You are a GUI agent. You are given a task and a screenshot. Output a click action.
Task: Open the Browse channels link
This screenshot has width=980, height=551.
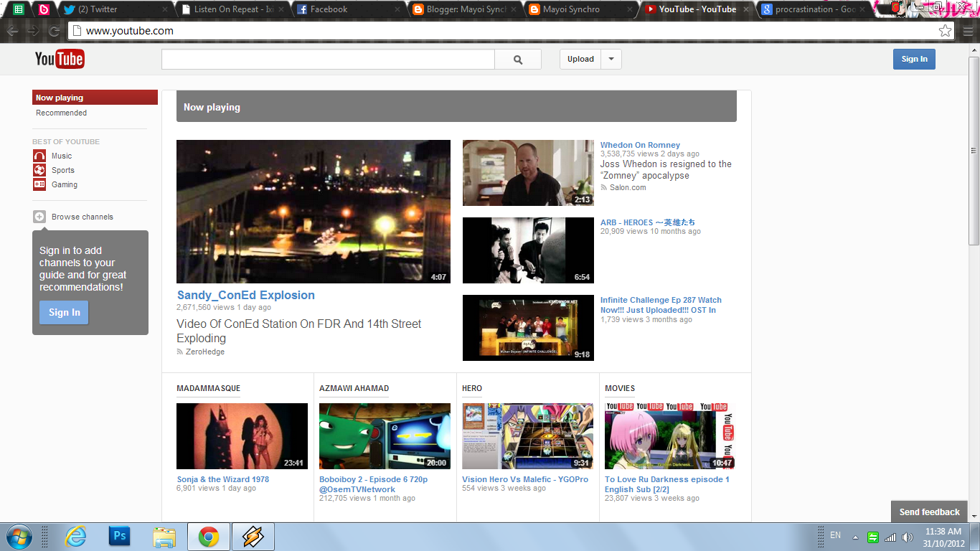83,217
